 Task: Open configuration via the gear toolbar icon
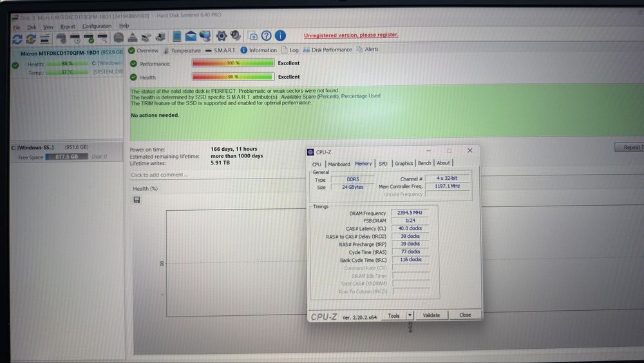[x=222, y=35]
